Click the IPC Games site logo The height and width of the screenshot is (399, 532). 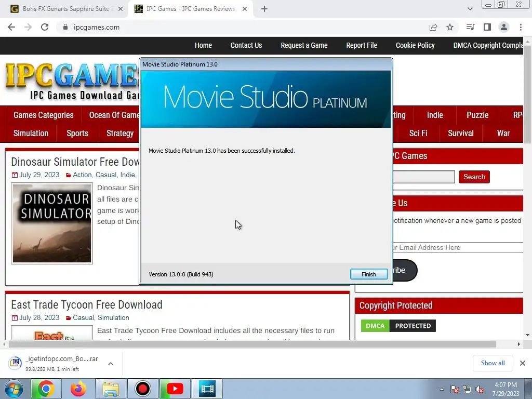[x=72, y=82]
